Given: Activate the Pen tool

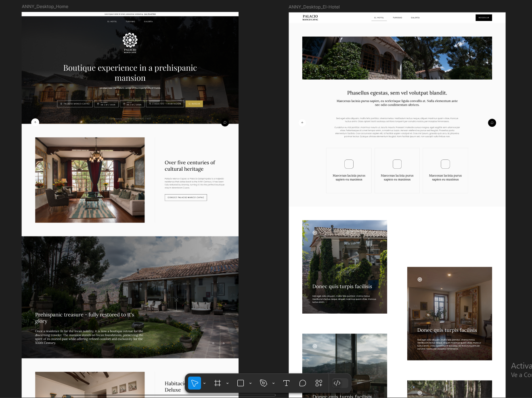Looking at the screenshot, I should pyautogui.click(x=264, y=383).
